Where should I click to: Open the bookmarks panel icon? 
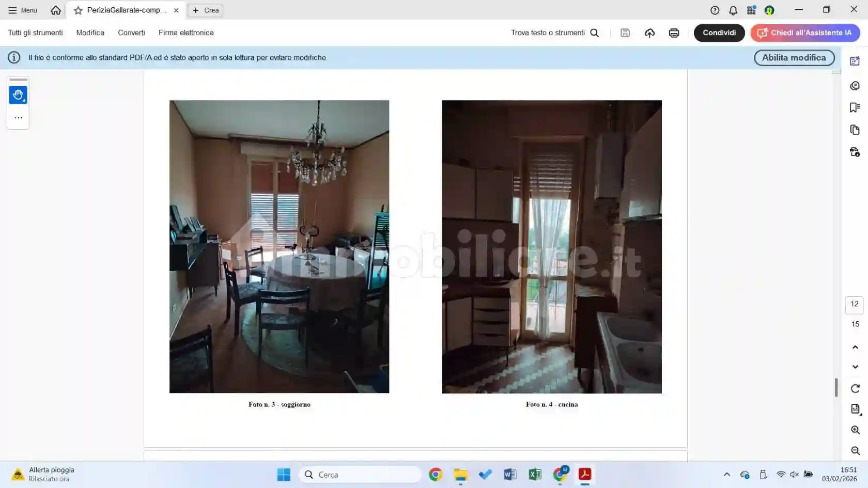tap(855, 107)
